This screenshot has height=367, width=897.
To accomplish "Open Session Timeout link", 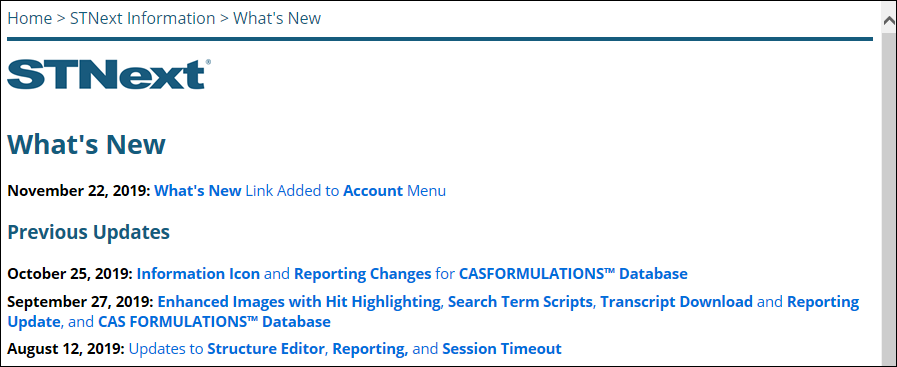I will [x=502, y=348].
